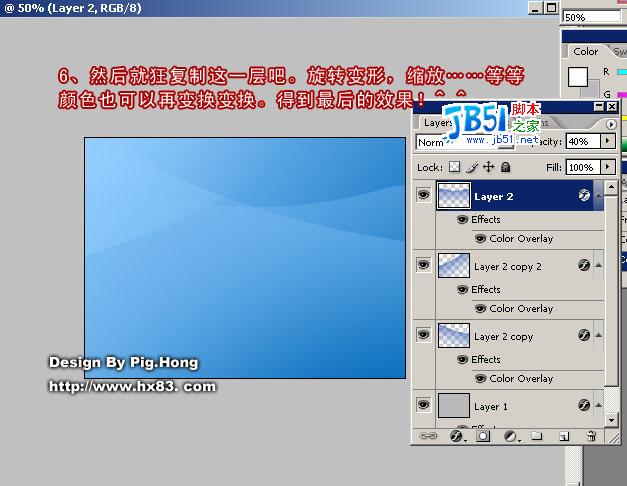This screenshot has height=486, width=627.
Task: Hide Layer 2 with its eye icon
Action: click(424, 195)
